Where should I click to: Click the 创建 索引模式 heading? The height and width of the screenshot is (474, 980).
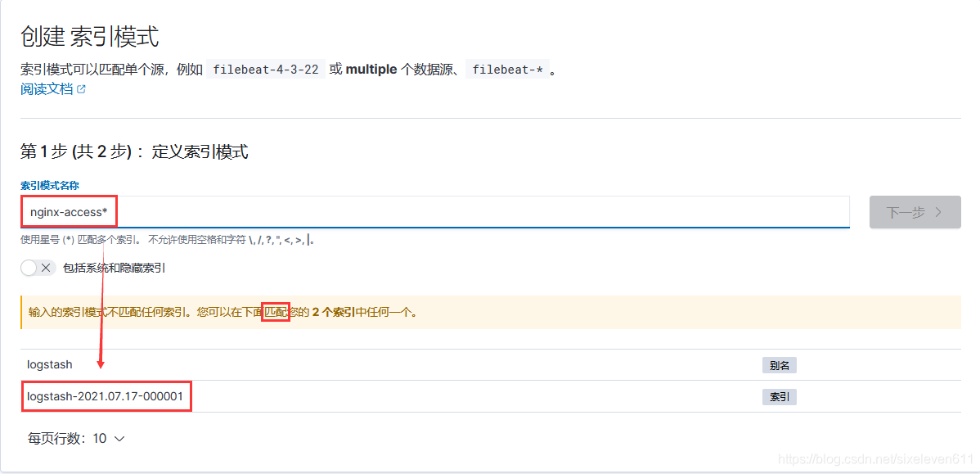coord(90,38)
